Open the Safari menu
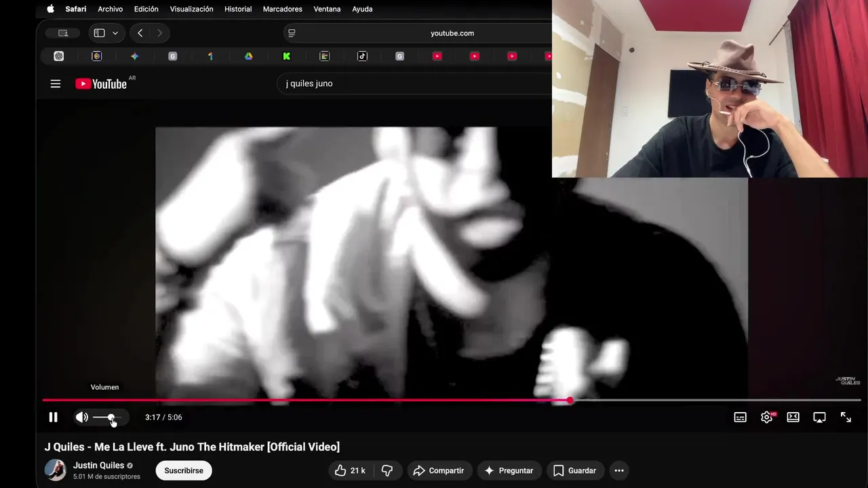This screenshot has width=868, height=488. 76,9
